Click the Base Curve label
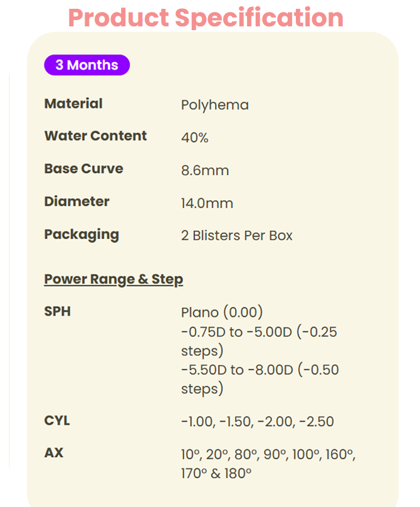Image resolution: width=420 pixels, height=507 pixels. [x=83, y=169]
